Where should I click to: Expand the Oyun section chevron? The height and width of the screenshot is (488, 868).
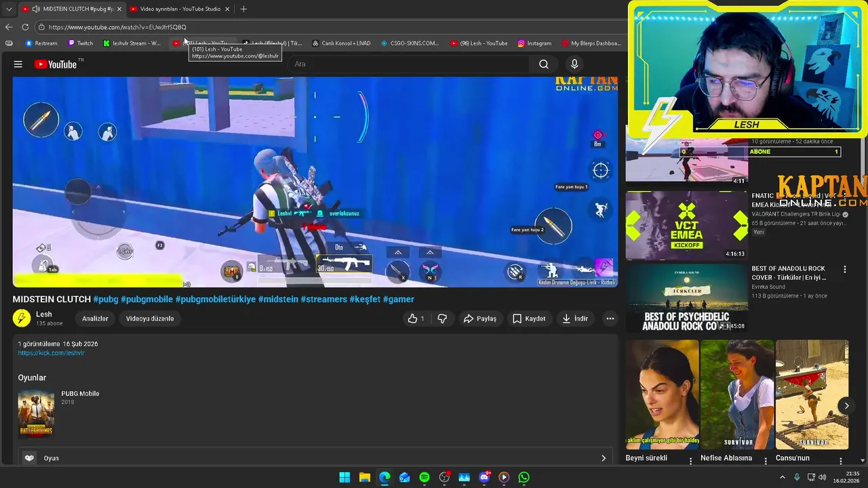(604, 458)
